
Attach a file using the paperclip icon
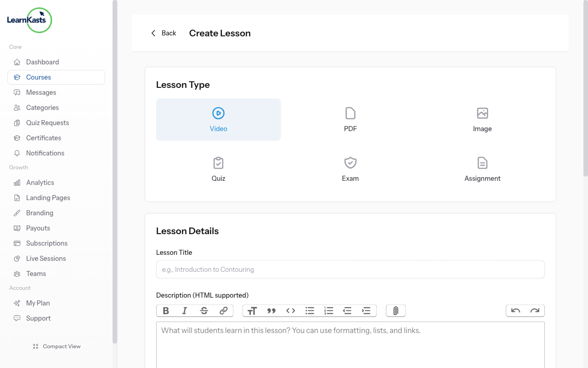click(x=396, y=310)
